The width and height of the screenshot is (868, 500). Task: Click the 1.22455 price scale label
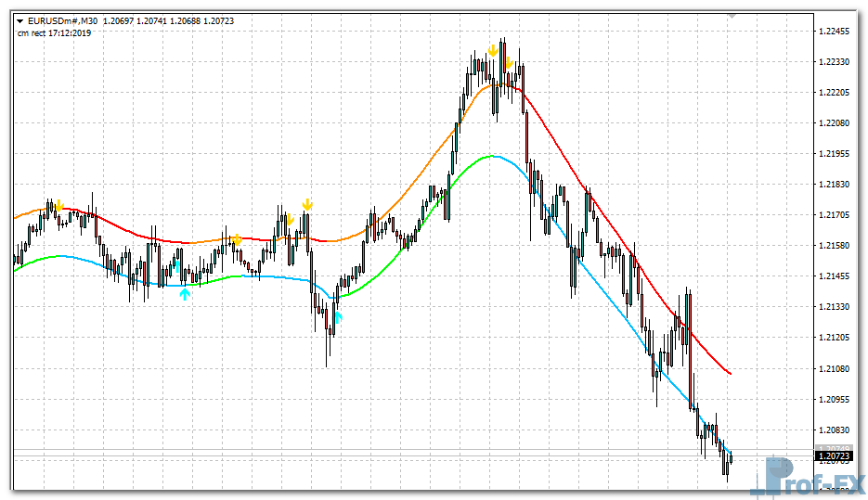click(x=835, y=32)
